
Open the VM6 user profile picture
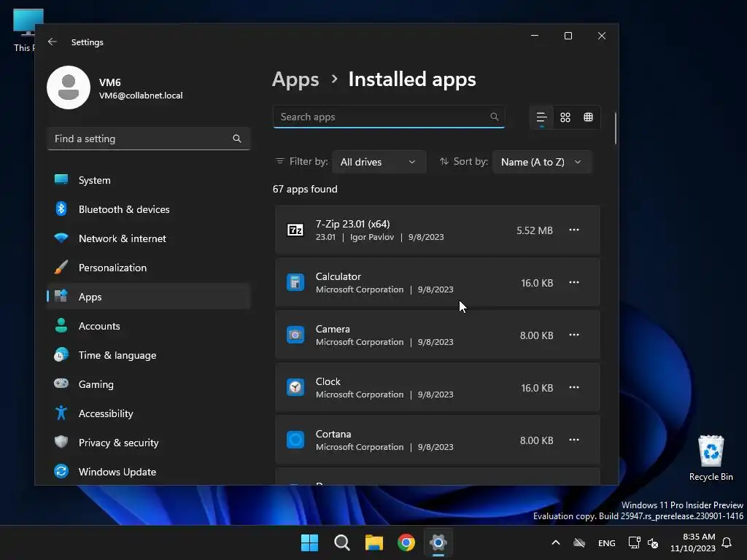(x=69, y=87)
